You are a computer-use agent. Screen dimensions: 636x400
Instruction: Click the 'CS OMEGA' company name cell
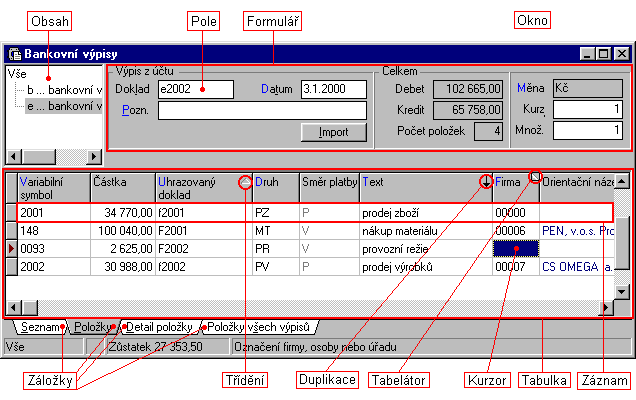click(x=577, y=267)
